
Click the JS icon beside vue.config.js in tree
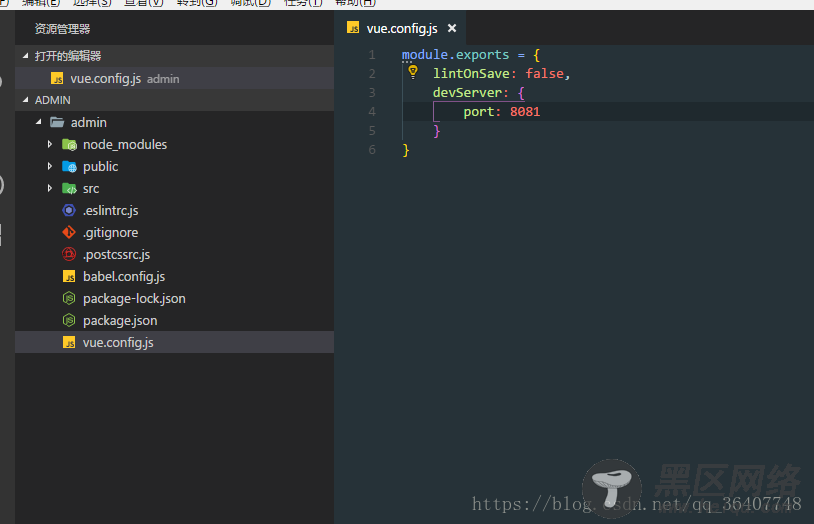pos(69,342)
